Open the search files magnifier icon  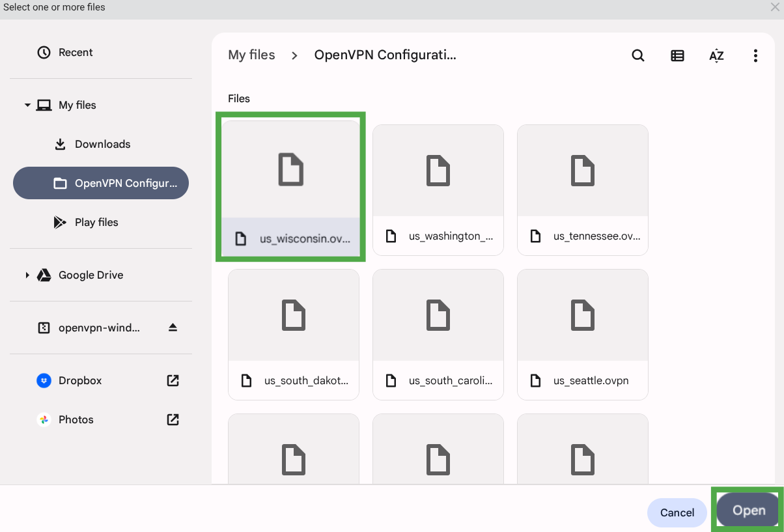pyautogui.click(x=638, y=55)
